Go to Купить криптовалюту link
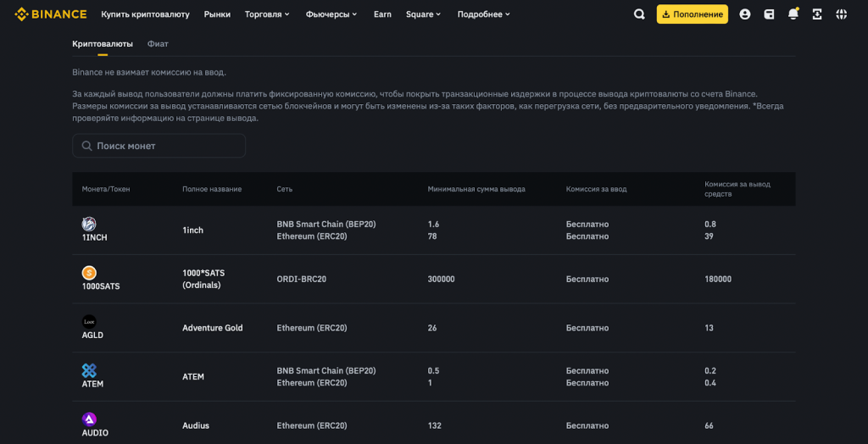Screen dimensions: 868x444 (146, 14)
